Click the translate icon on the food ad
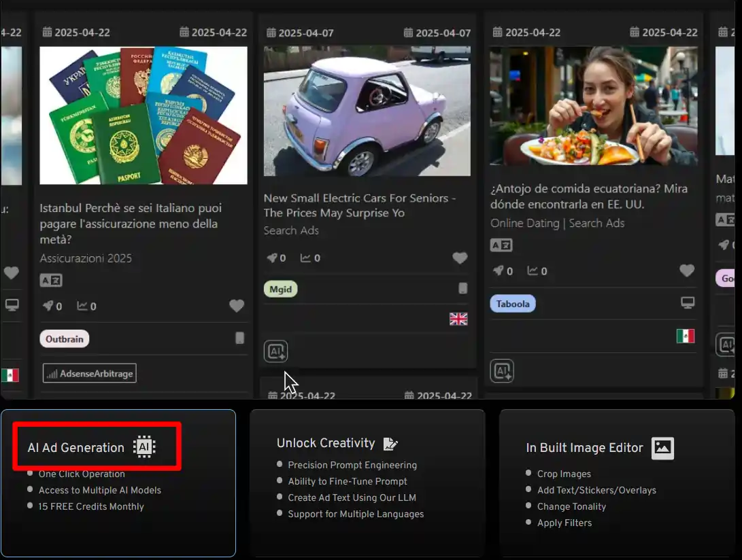Image resolution: width=742 pixels, height=560 pixels. [501, 245]
